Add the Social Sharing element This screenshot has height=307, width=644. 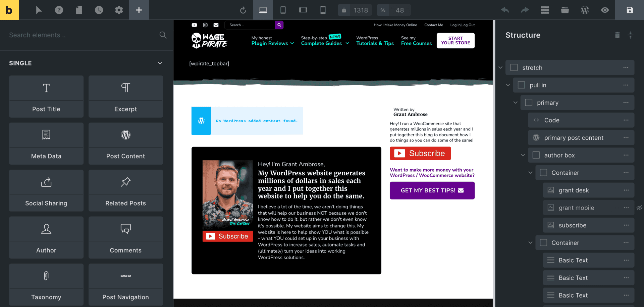click(x=46, y=190)
